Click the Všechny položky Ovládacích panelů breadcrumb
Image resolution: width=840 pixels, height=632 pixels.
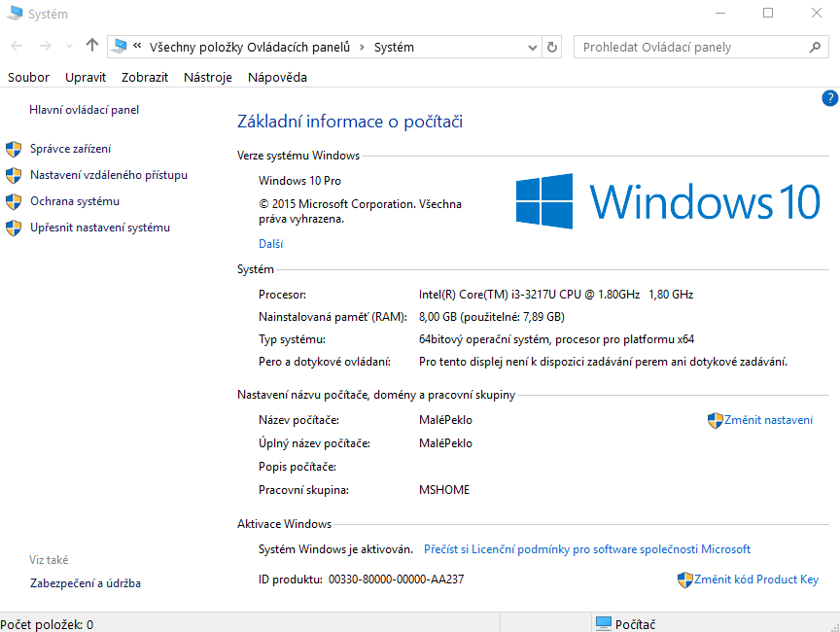[x=250, y=47]
